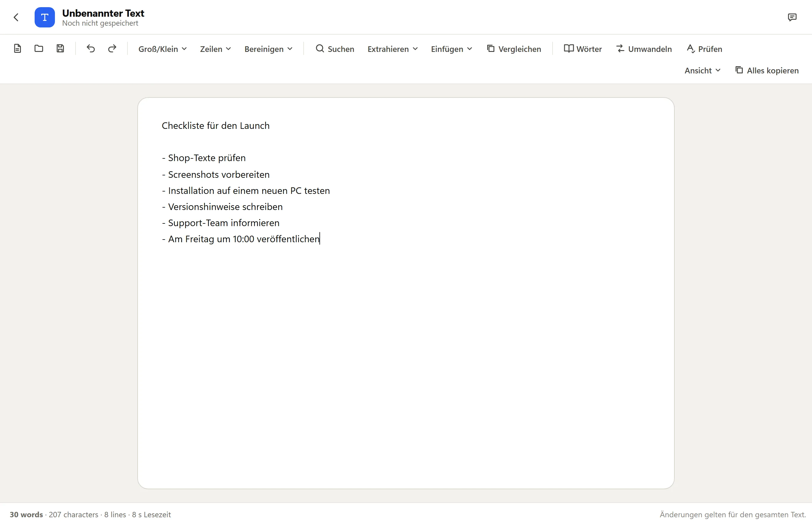Redo the last change

112,49
